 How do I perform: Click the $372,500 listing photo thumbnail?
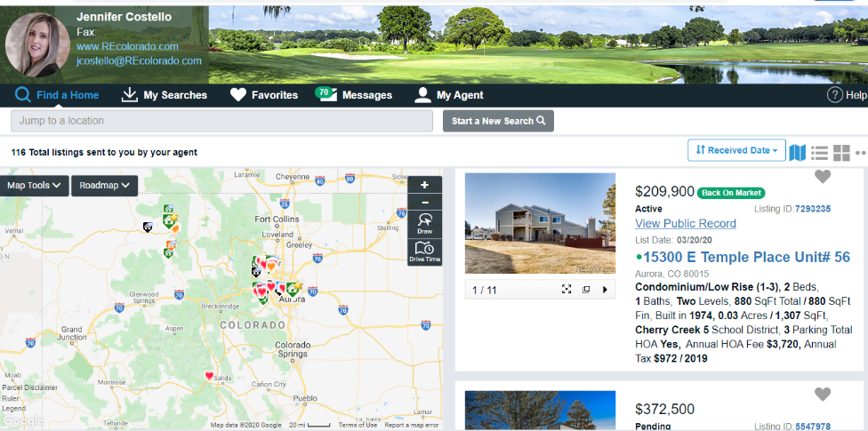(541, 411)
